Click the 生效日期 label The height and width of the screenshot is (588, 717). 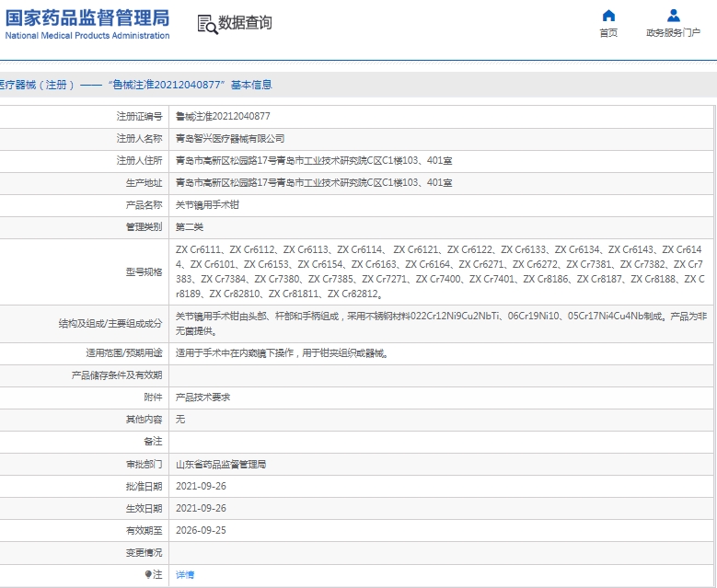click(x=144, y=508)
